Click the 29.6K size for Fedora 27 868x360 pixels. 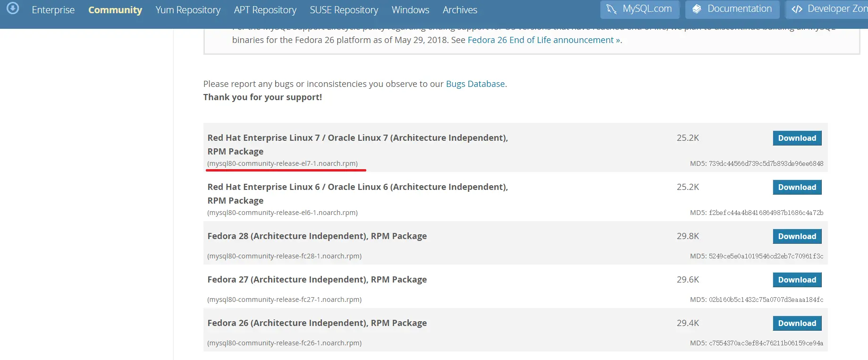[688, 280]
